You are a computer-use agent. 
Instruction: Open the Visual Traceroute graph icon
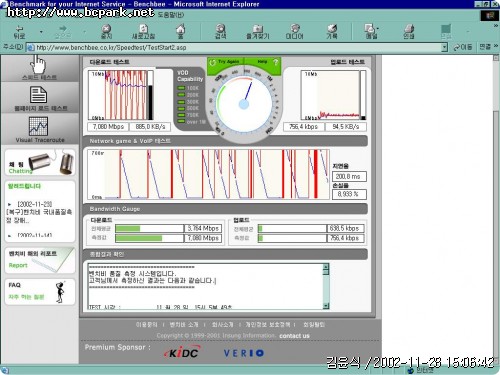38,126
